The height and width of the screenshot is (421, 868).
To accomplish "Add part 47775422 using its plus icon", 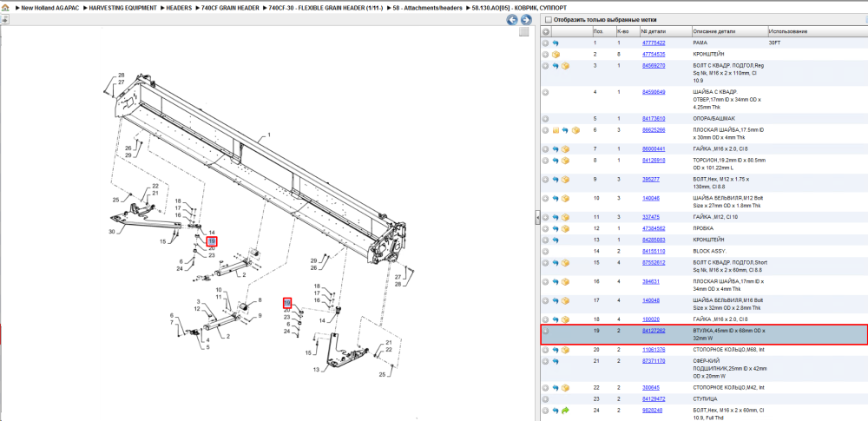I will 545,43.
